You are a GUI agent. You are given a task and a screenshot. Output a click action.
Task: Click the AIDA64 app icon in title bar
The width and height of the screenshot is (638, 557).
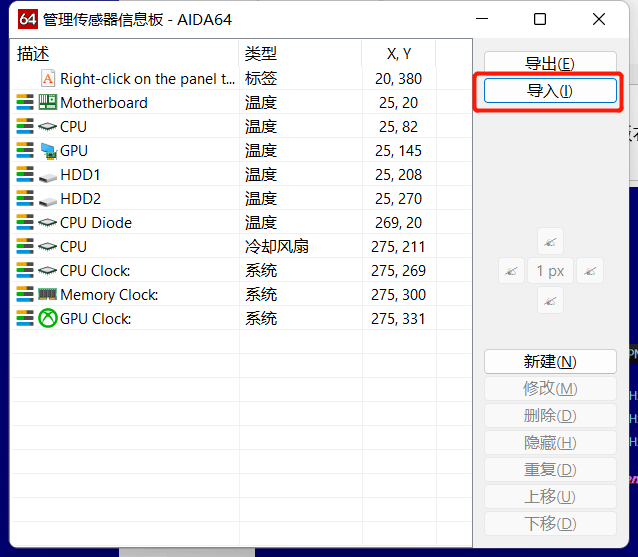(x=28, y=19)
